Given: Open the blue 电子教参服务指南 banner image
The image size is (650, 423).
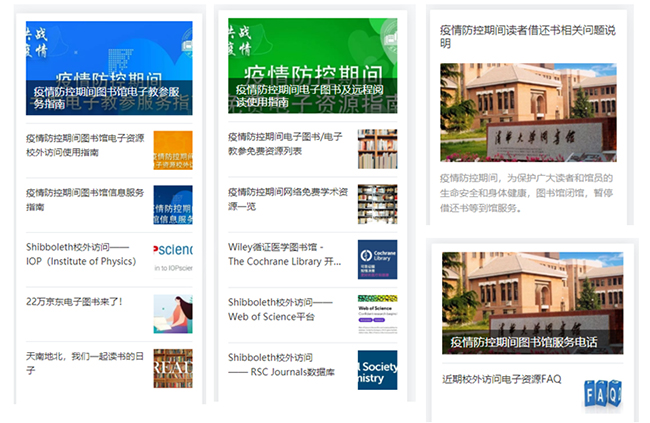Looking at the screenshot, I should (x=109, y=66).
